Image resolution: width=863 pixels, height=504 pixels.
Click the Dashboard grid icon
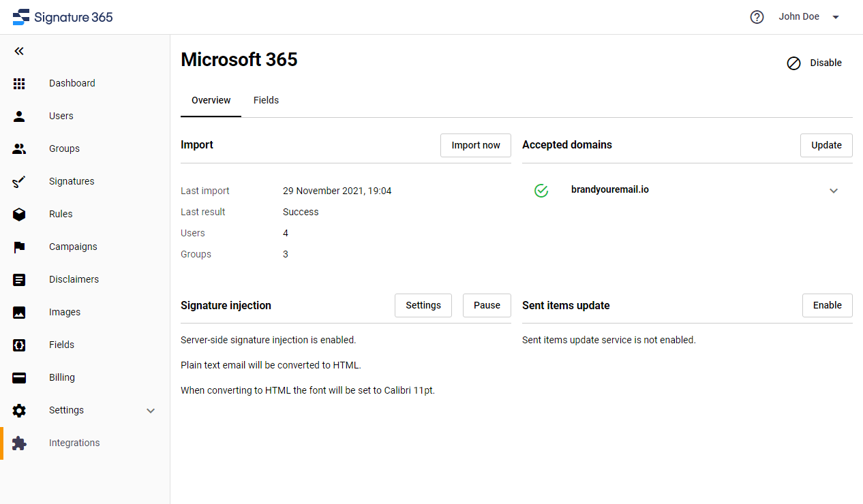[x=19, y=83]
